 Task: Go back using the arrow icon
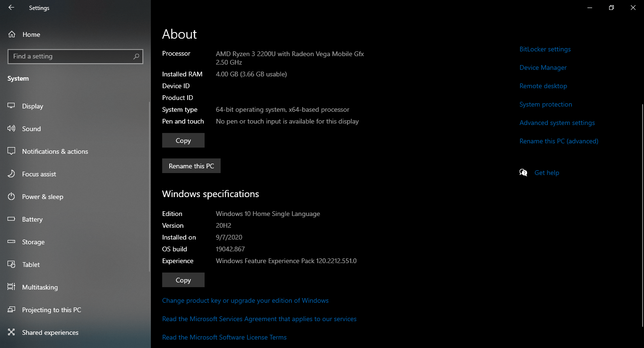point(11,8)
